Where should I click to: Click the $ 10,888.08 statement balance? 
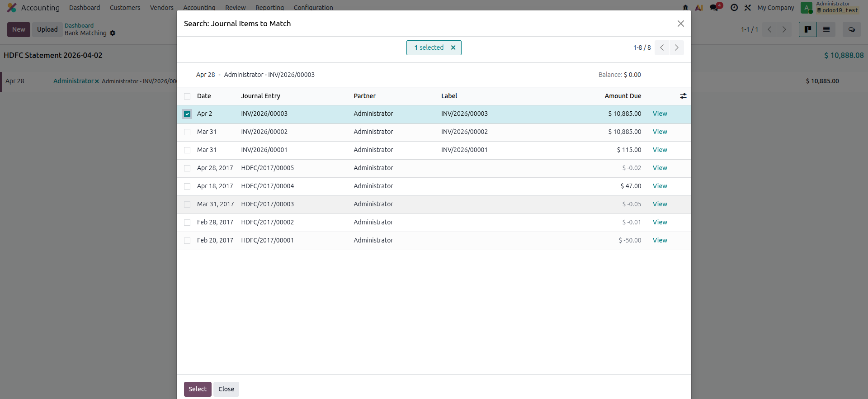(x=844, y=55)
